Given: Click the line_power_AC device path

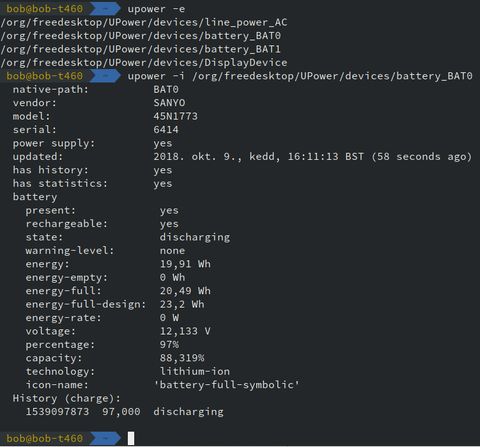Looking at the screenshot, I should pos(144,22).
